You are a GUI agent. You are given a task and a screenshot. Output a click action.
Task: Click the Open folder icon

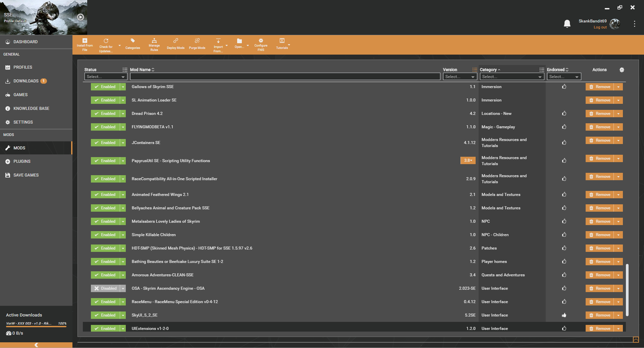coord(239,41)
